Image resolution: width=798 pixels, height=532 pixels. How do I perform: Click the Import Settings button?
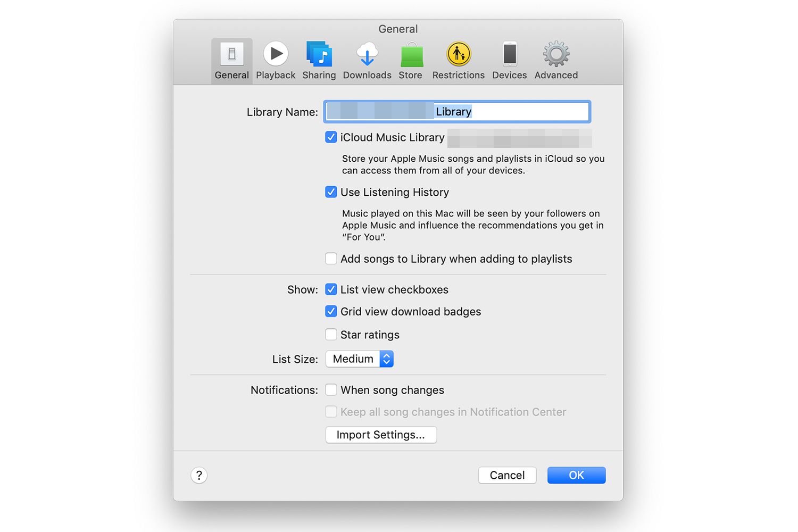381,435
